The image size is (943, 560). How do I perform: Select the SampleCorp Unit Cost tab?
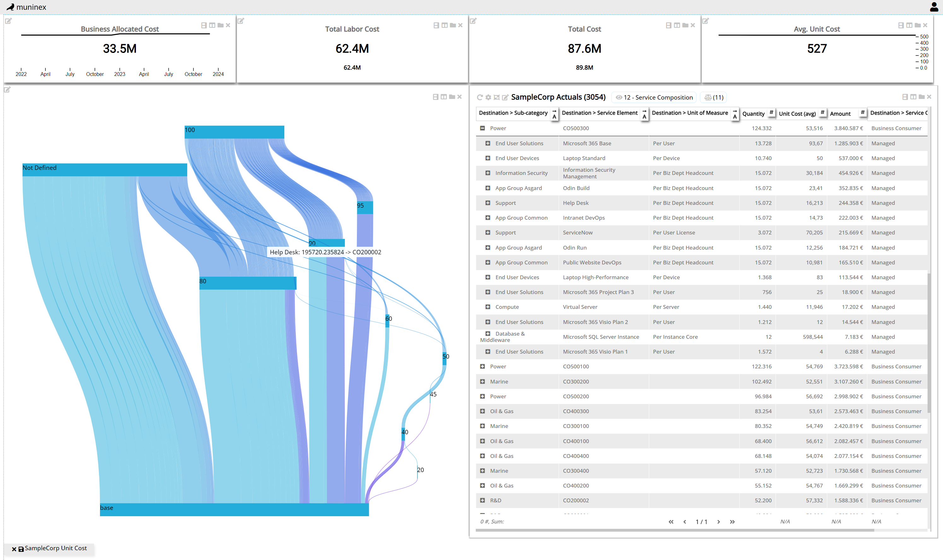[55, 548]
